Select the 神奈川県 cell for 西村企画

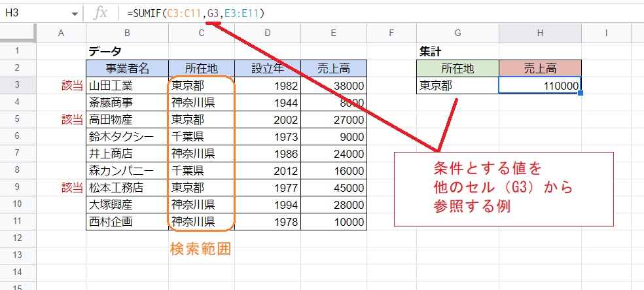pos(202,222)
